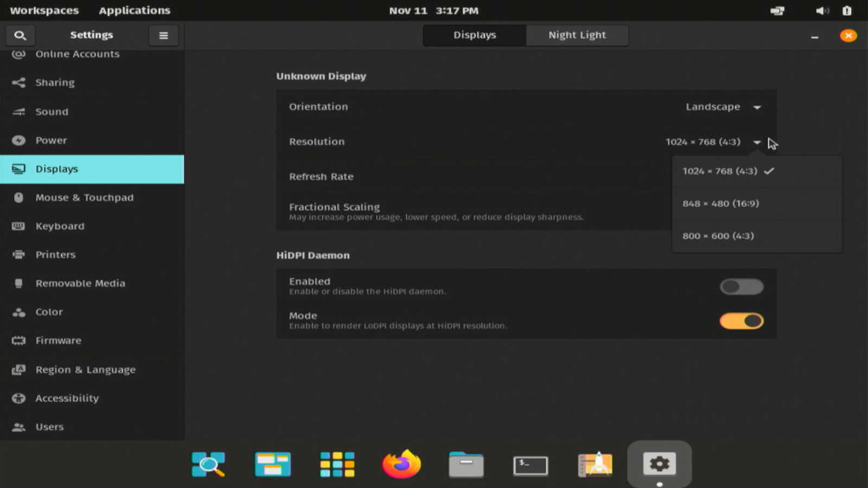Click the Removable Media sidebar icon
This screenshot has width=868, height=488.
pos(18,283)
